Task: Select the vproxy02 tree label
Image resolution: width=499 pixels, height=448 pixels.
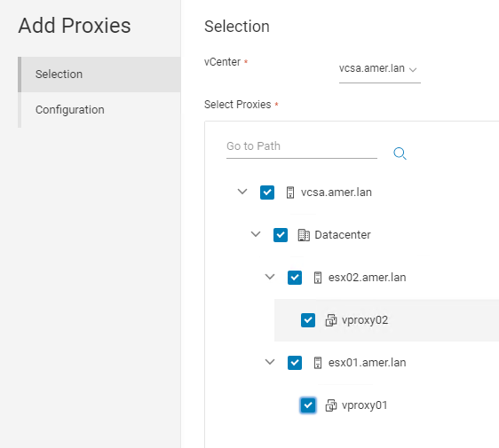Action: 365,320
